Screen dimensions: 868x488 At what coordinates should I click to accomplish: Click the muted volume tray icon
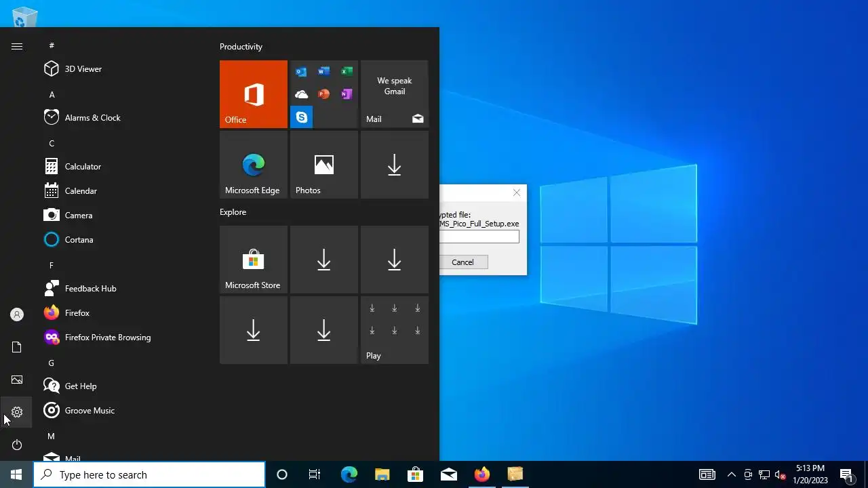(x=781, y=474)
